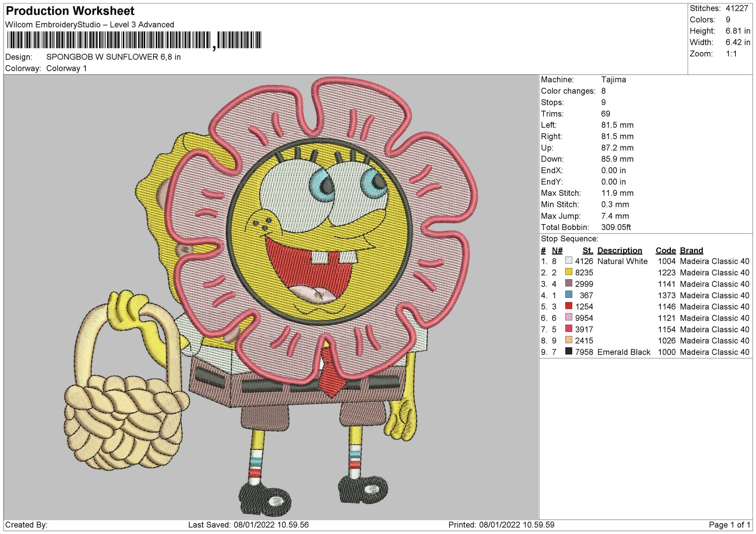Click the 'Production Worksheet' title
Viewport: 756px width, 534px height.
tap(70, 11)
